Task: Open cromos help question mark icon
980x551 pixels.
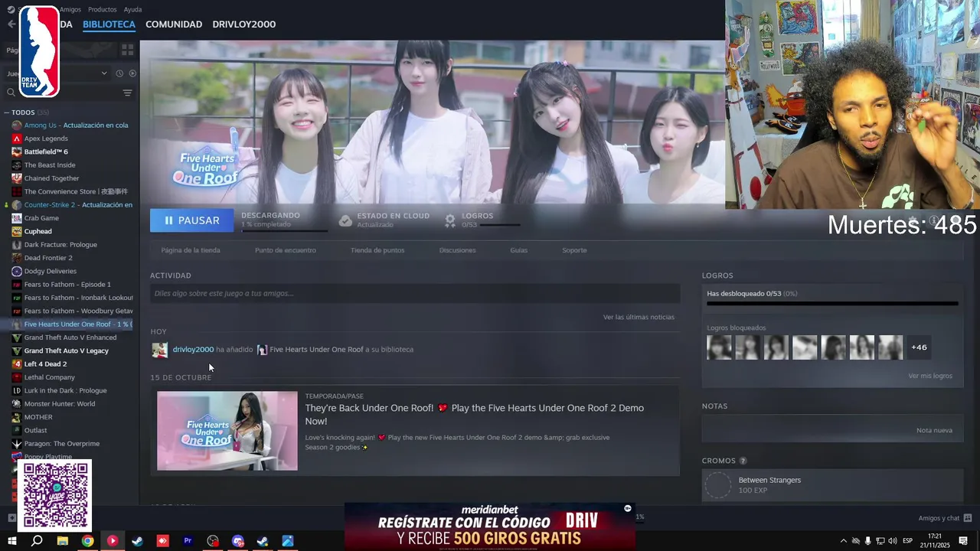Action: (743, 461)
